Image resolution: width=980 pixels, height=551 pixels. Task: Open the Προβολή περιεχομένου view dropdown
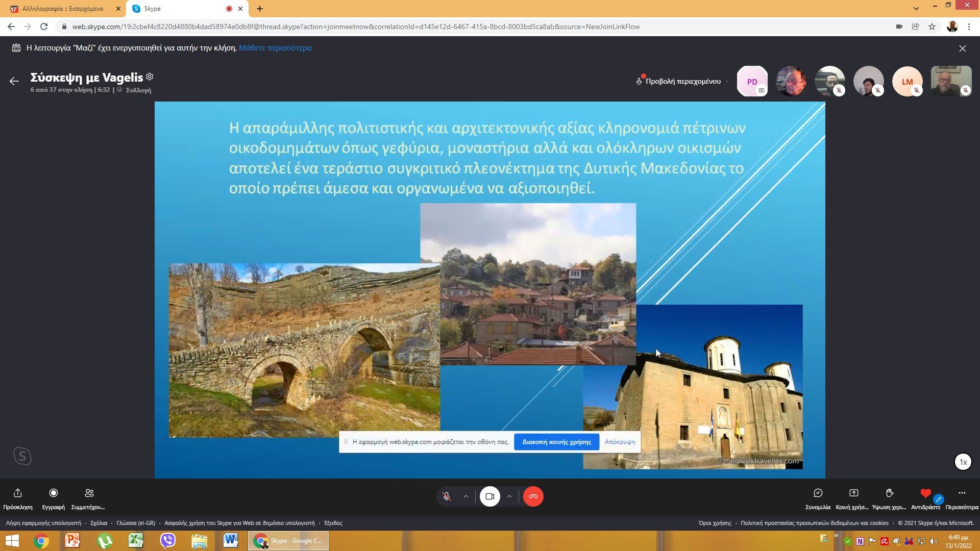682,82
